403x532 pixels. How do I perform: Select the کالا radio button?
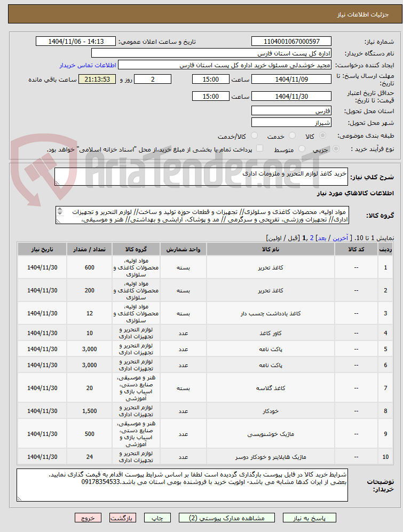(322, 136)
